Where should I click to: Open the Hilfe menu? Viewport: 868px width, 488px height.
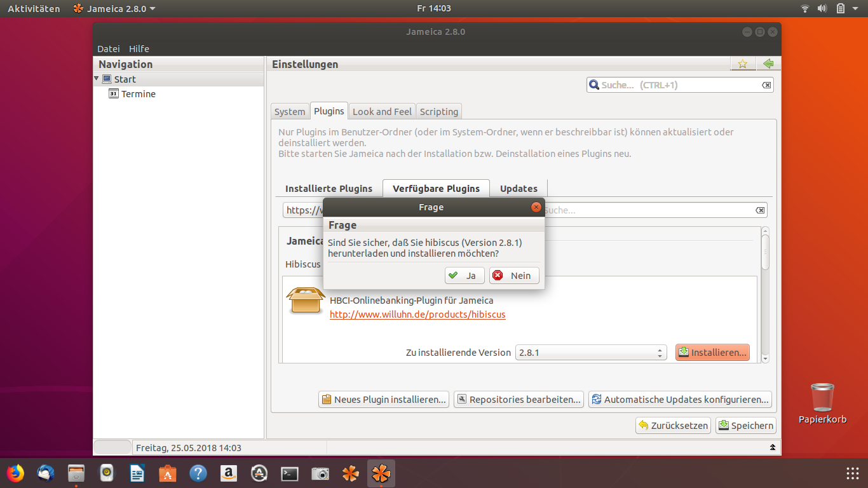139,49
